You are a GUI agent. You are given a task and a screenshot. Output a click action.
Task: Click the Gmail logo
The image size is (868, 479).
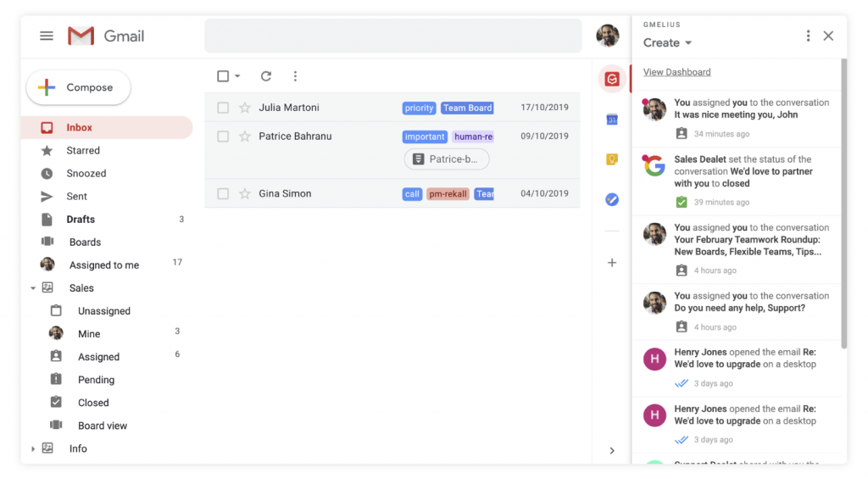[x=106, y=36]
